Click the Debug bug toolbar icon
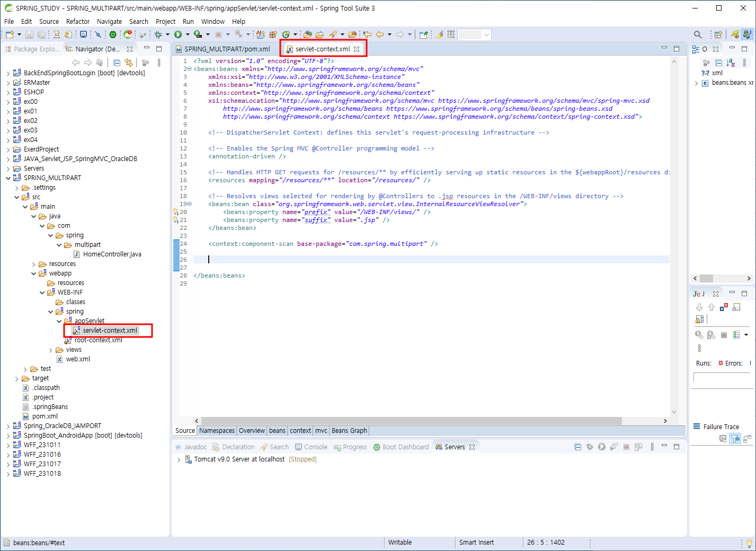 (x=158, y=34)
